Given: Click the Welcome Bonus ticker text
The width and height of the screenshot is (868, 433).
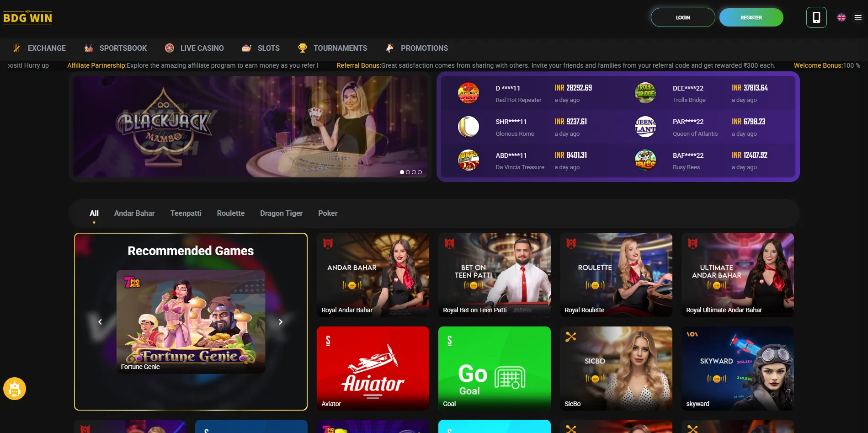Looking at the screenshot, I should (827, 65).
